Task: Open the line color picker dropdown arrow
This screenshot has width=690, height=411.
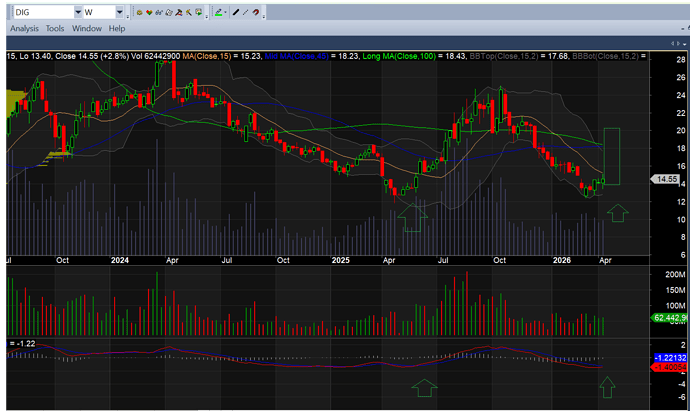Action: [x=226, y=13]
